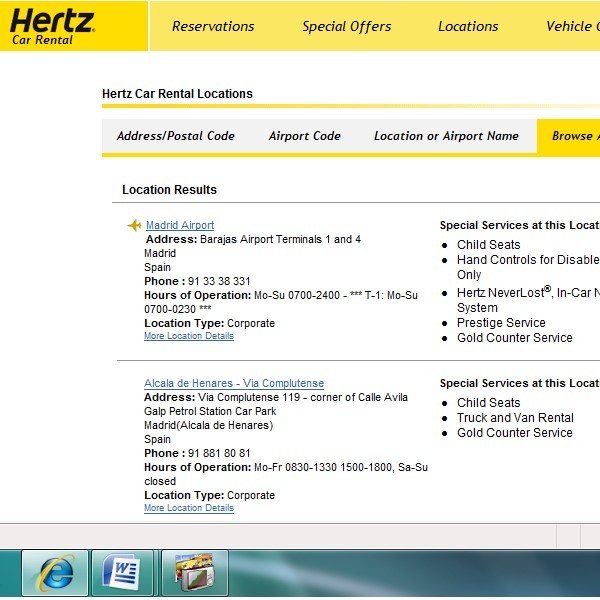Switch to the Airport Code tab
Viewport: 600px width, 600px height.
[305, 136]
